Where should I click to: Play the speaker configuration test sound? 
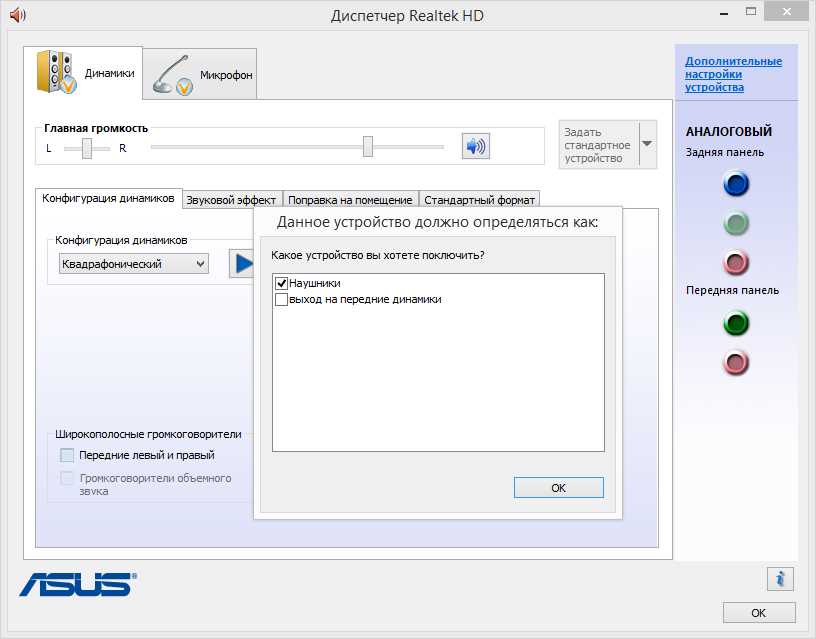tap(241, 263)
